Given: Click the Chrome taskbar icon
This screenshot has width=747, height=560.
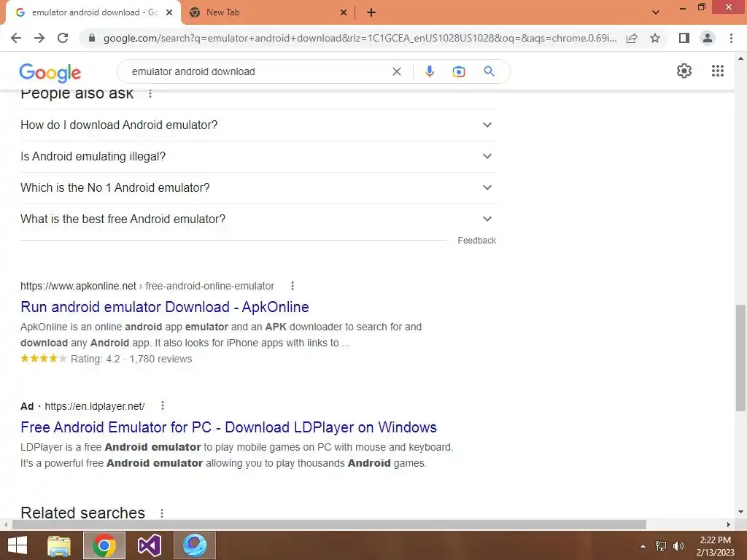Looking at the screenshot, I should [104, 545].
